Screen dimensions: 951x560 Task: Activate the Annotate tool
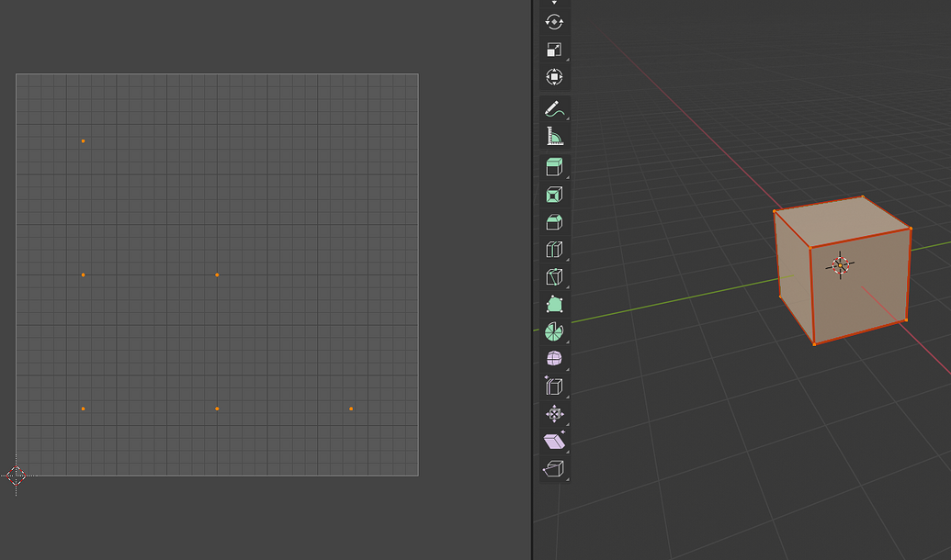coord(554,107)
